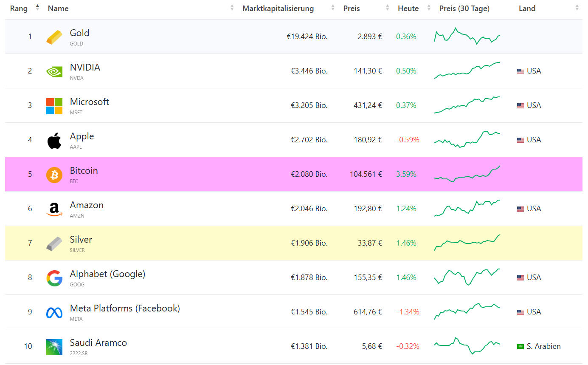Click the S. Arabien country label
Screen dimensions: 588x365
544,346
